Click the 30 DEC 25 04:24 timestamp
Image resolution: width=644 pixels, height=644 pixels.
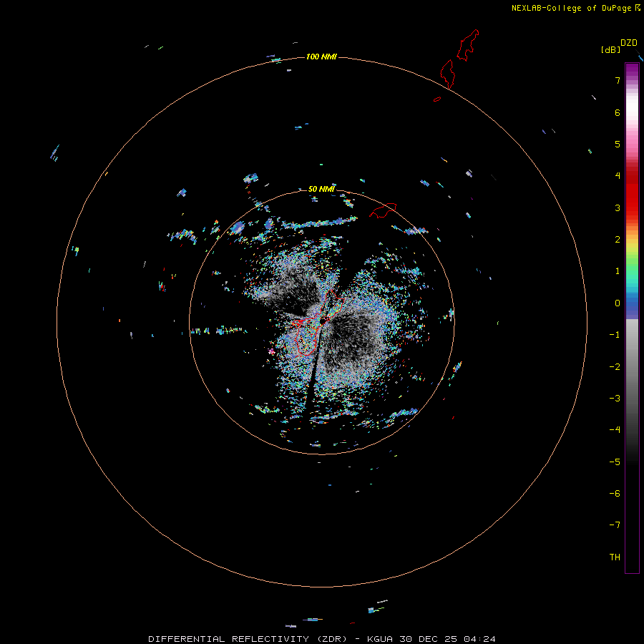[x=447, y=639]
